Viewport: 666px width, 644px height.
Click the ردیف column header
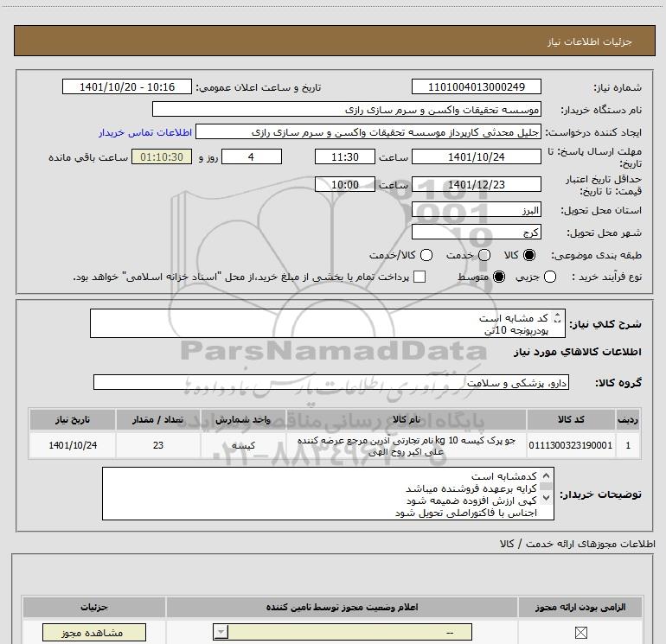coord(628,419)
